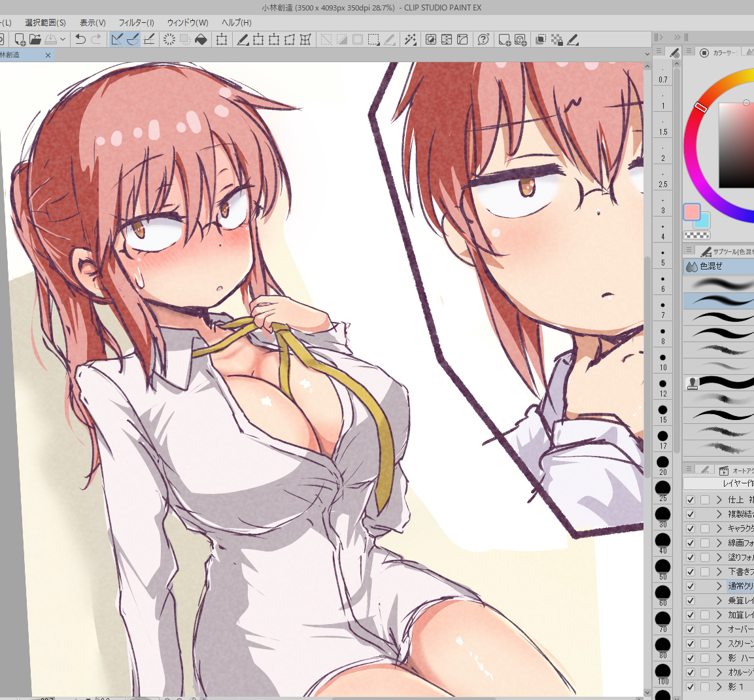The image size is (754, 700).
Task: Pick the stamp-marked brush stroke preset
Action: [719, 383]
